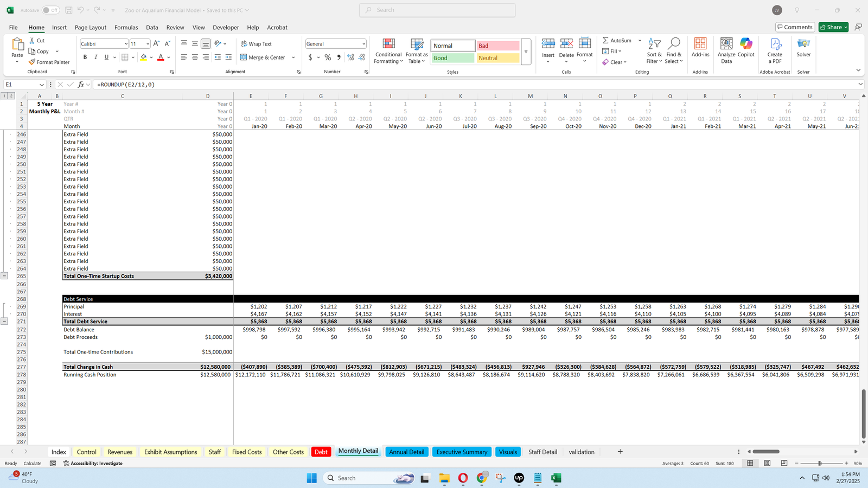Collapse the row group at row 265

4,276
